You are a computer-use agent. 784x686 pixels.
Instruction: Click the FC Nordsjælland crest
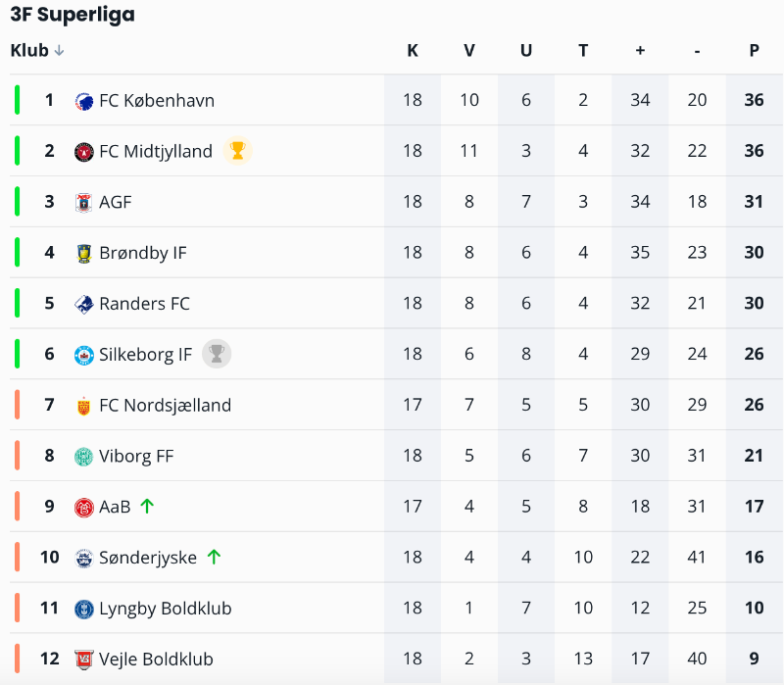[84, 406]
